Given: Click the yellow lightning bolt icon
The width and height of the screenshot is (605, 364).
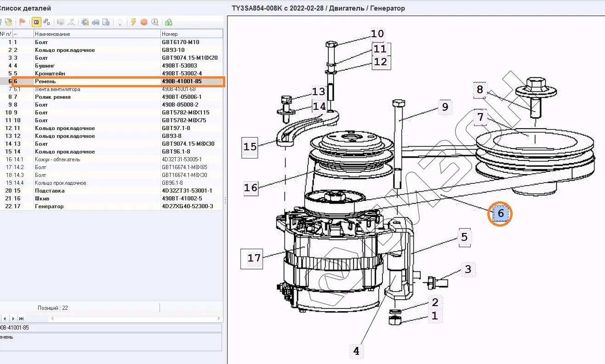Looking at the screenshot, I should 133,22.
